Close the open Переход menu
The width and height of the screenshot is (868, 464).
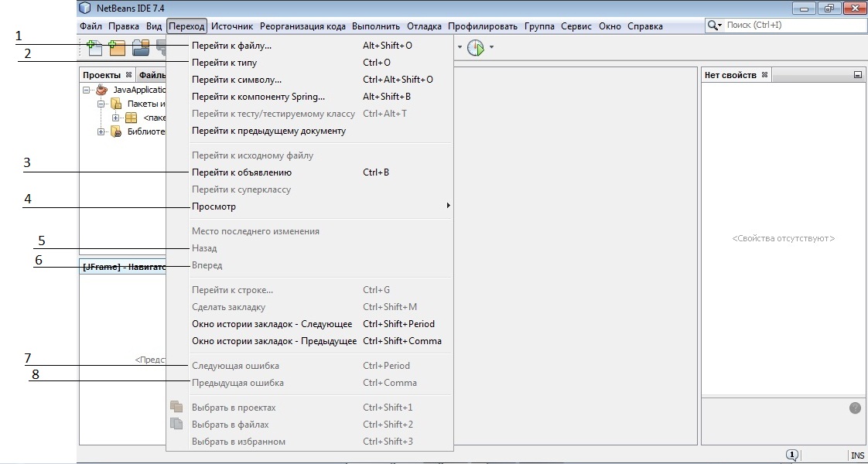click(x=187, y=26)
